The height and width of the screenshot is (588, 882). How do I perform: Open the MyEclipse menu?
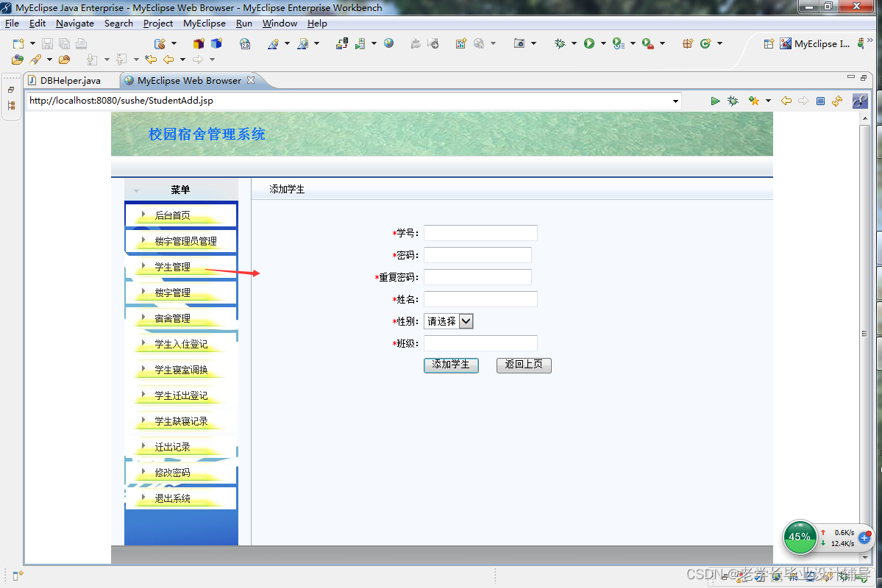coord(205,23)
